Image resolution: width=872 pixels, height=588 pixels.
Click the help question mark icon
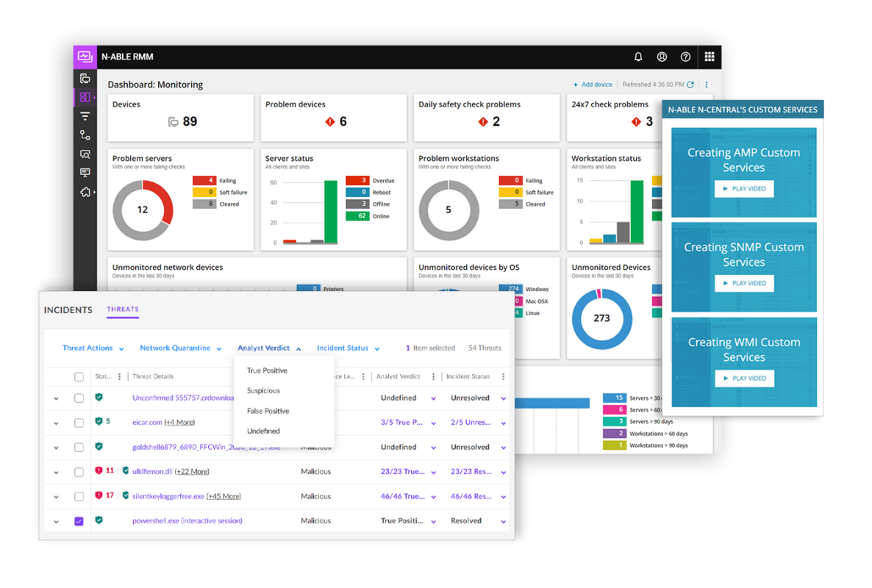[686, 57]
